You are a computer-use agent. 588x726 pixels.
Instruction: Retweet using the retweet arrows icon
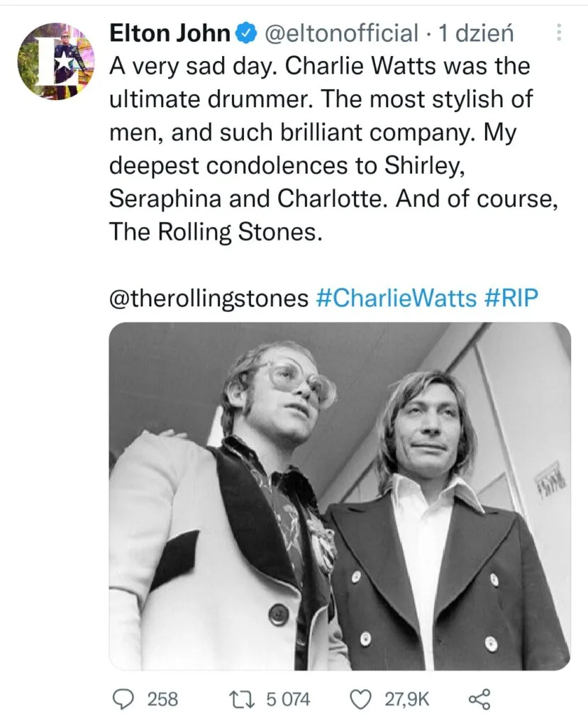click(x=246, y=699)
